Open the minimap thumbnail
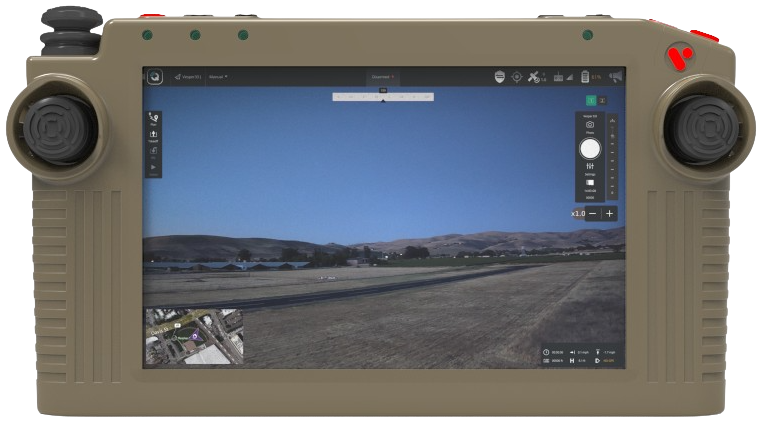Screen dimensions: 760x427 [194, 336]
